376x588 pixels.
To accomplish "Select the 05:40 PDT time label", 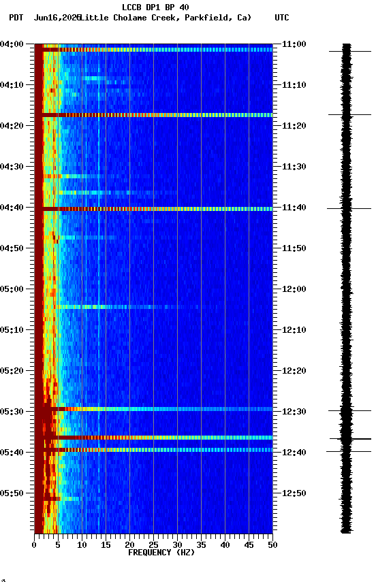I will point(12,453).
